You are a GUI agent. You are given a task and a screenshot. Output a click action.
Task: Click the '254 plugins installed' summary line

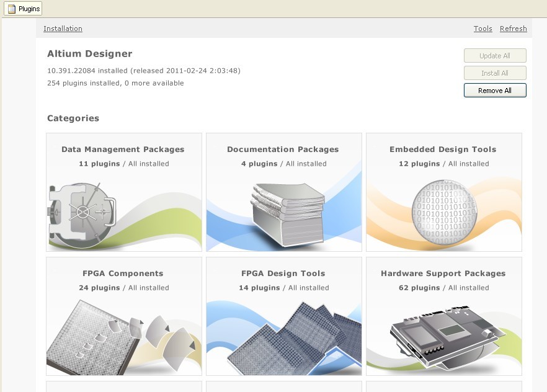click(115, 83)
